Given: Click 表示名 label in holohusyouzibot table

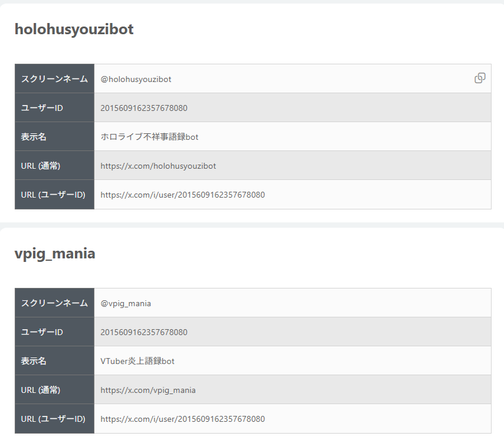Looking at the screenshot, I should [34, 137].
